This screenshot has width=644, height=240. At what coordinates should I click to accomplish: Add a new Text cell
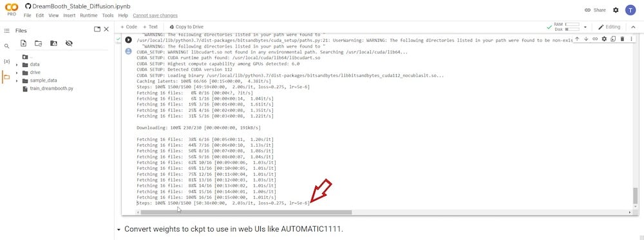pos(150,26)
